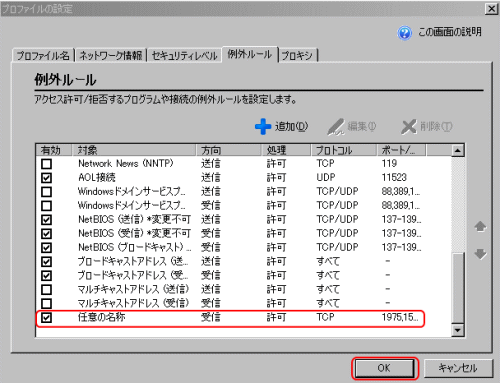500x383 pixels.
Task: Select the NetBIOS (ブロードキャスト) row name
Action: tap(135, 247)
